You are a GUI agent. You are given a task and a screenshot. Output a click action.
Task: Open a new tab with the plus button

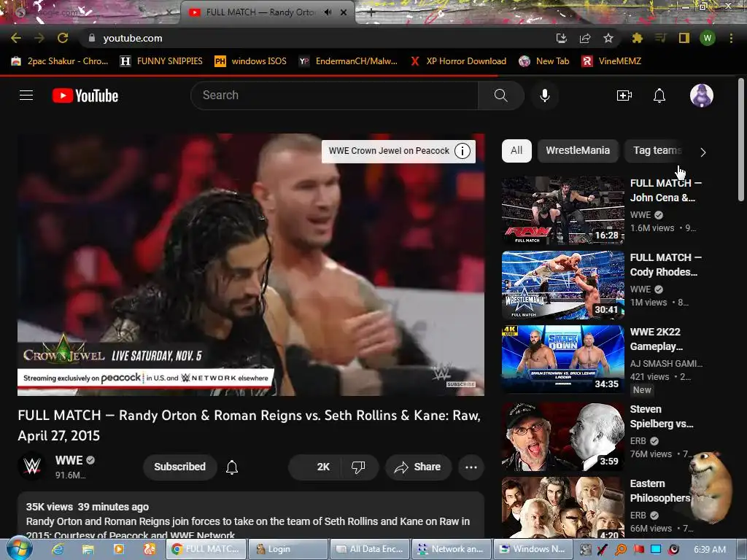[x=371, y=13]
